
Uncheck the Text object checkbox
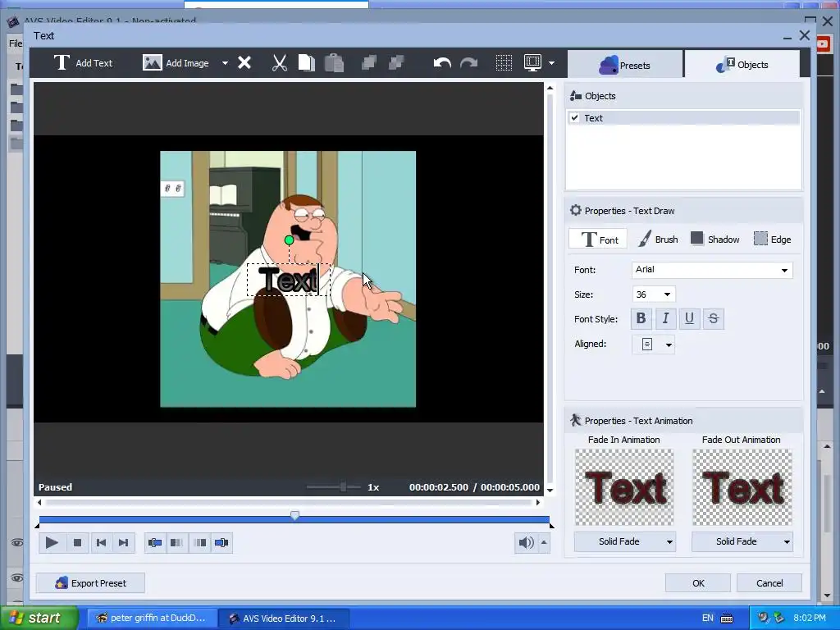(x=575, y=118)
